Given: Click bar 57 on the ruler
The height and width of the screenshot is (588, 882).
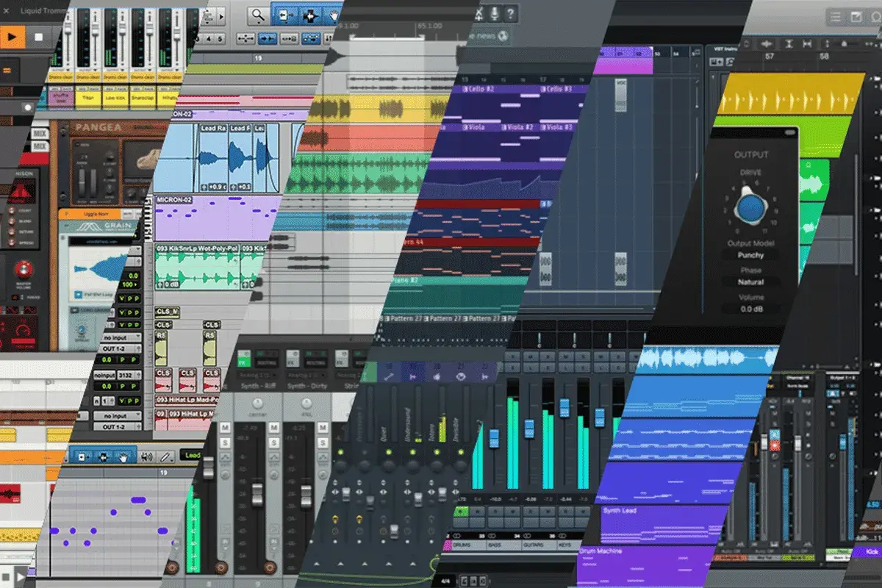Looking at the screenshot, I should (x=770, y=57).
